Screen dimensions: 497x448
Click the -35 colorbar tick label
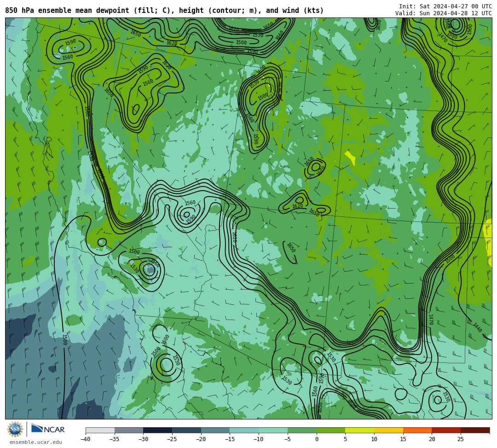(115, 439)
